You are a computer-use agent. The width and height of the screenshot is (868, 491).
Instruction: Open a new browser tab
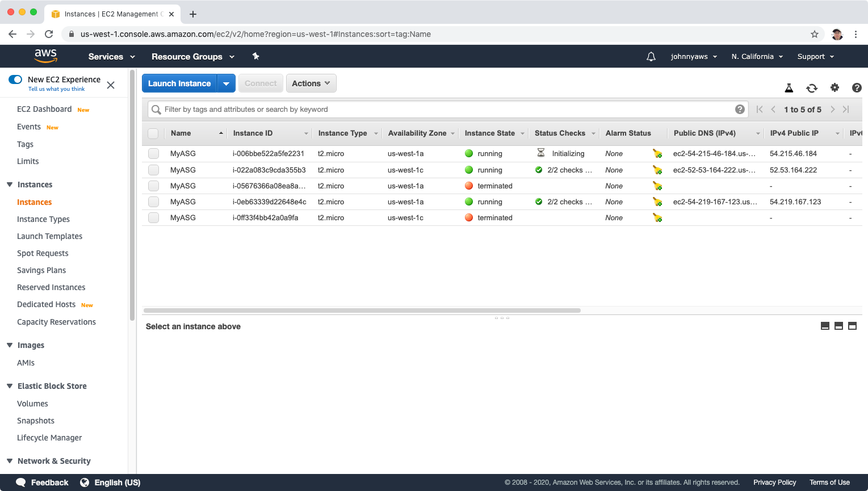[193, 14]
